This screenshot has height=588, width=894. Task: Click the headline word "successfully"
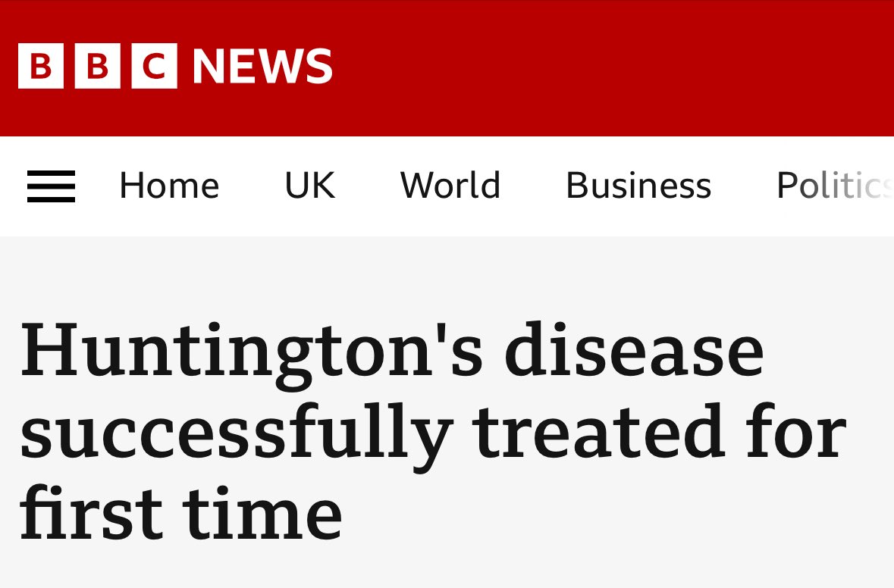coord(235,435)
